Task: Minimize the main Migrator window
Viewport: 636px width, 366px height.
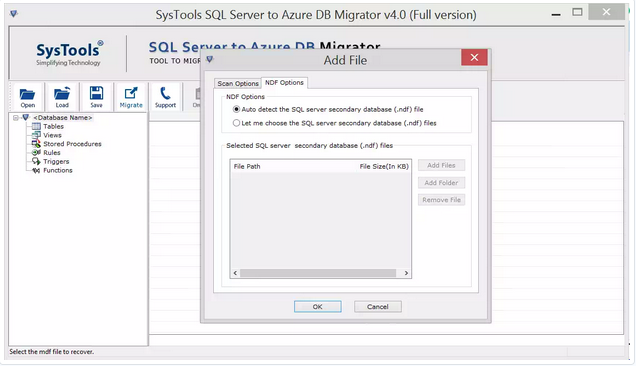Action: [x=556, y=14]
